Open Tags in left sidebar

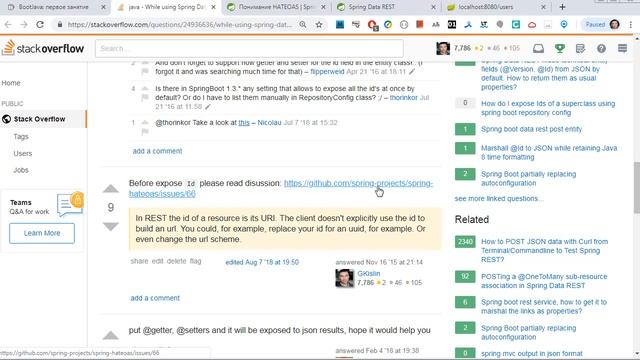(21, 136)
